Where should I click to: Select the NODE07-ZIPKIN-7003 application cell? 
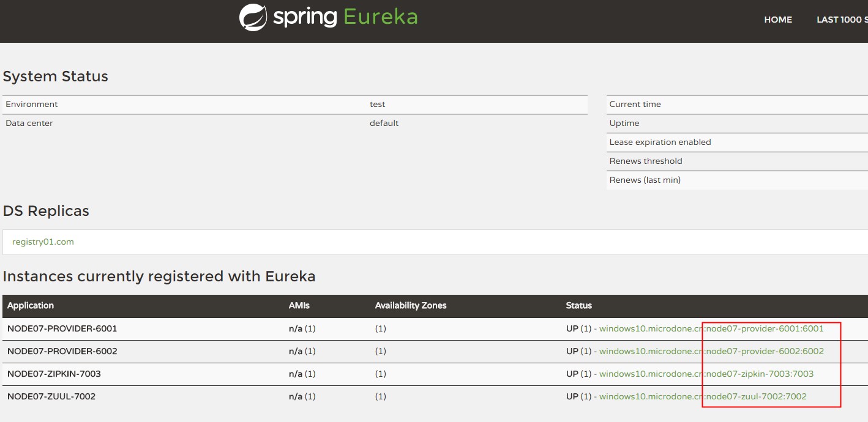[x=54, y=374]
